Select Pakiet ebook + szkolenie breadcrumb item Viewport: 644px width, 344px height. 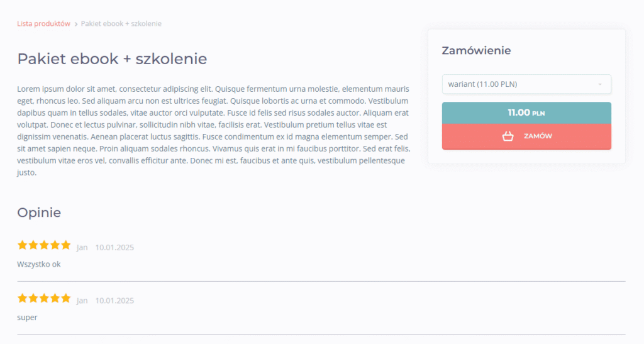pyautogui.click(x=121, y=24)
